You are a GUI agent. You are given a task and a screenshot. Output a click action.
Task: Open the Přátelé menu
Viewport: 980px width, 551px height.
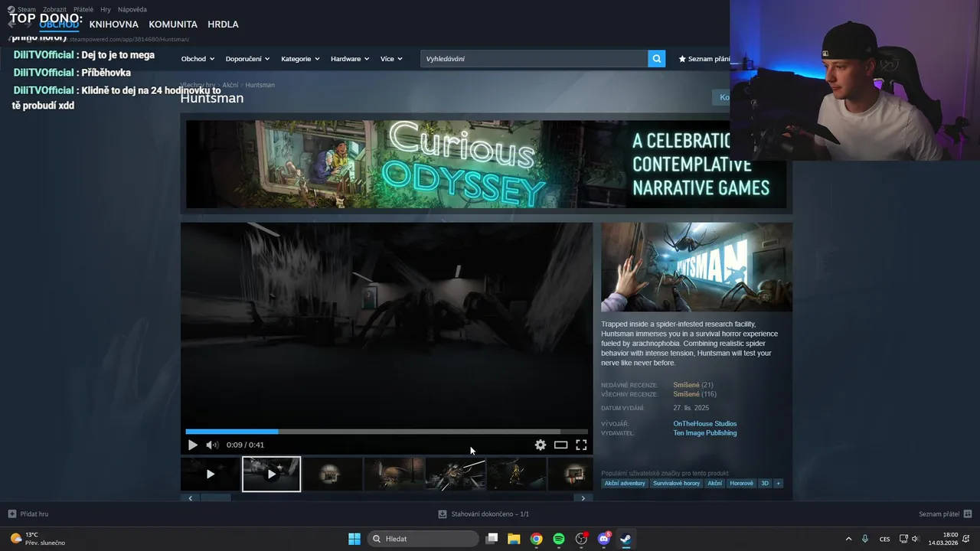83,9
